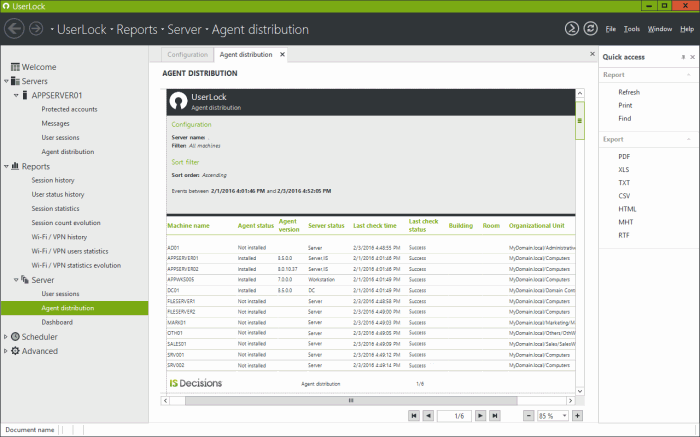Export report as CSV
The height and width of the screenshot is (437, 700).
(x=624, y=196)
